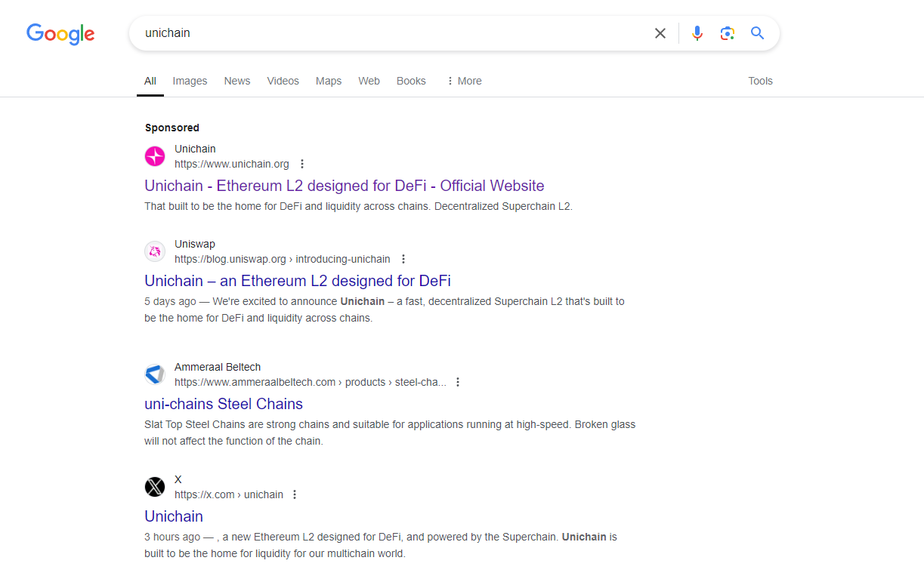
Task: Click the pink Unichain favicon
Action: 155,156
